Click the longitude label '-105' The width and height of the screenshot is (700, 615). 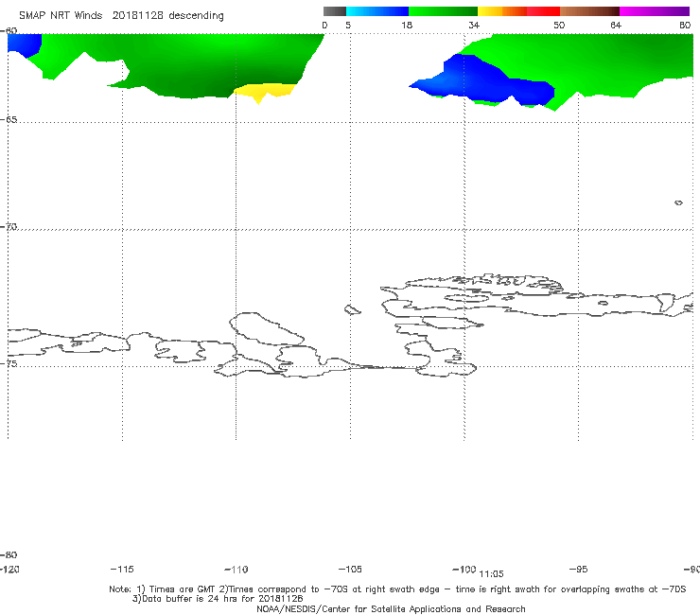pos(350,569)
